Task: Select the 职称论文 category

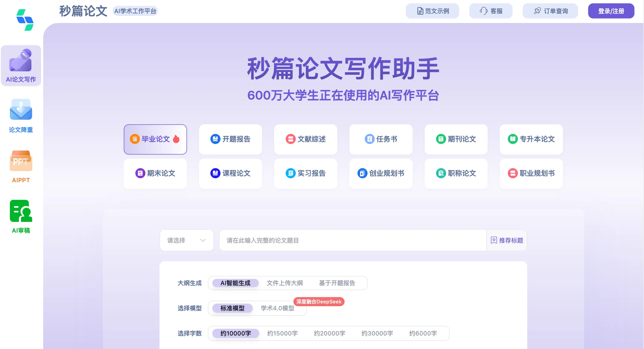Action: 455,173
